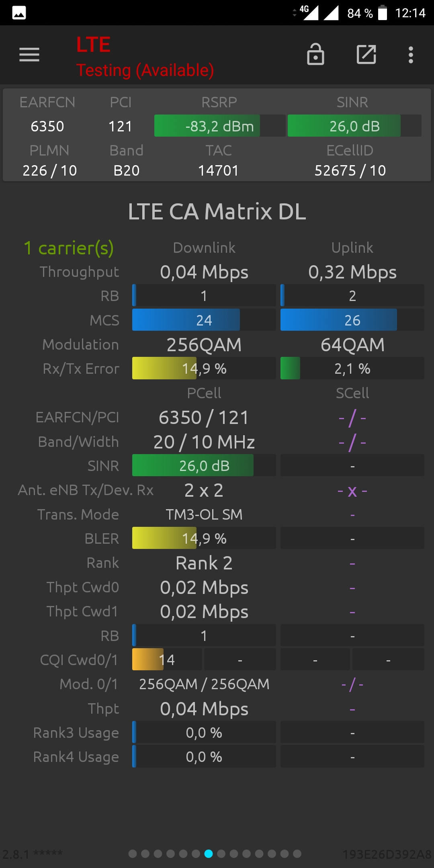
Task: Tap the LTE Testing (Available) title
Action: pos(145,57)
